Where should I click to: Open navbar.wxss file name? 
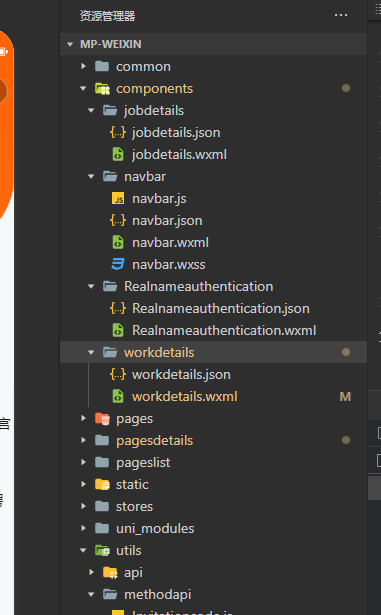click(169, 265)
